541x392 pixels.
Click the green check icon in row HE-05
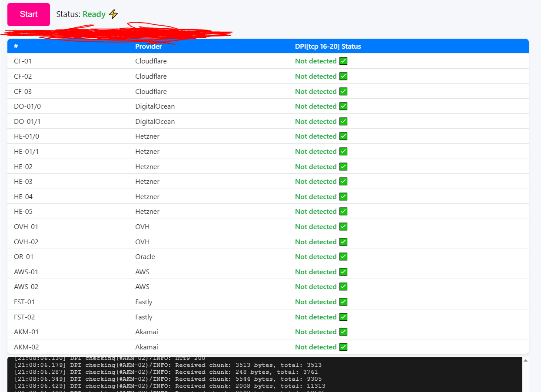pyautogui.click(x=343, y=212)
